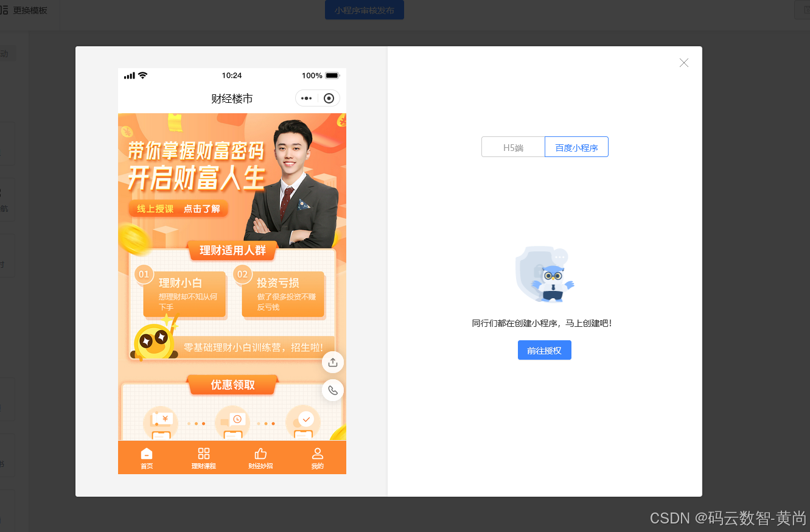810x532 pixels.
Task: Click the 优惠领取 section header
Action: tap(232, 385)
